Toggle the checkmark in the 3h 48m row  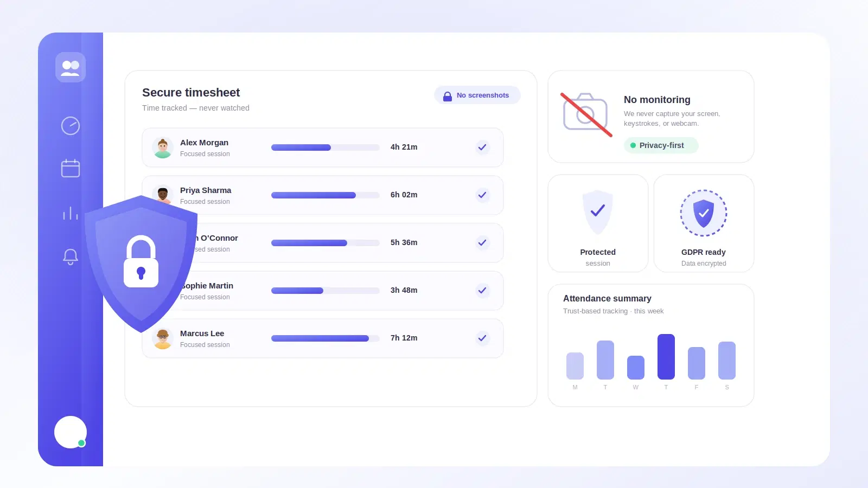point(482,291)
